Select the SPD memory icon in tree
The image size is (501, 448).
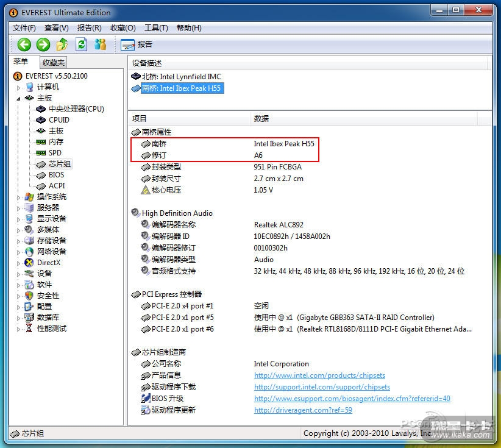(41, 153)
